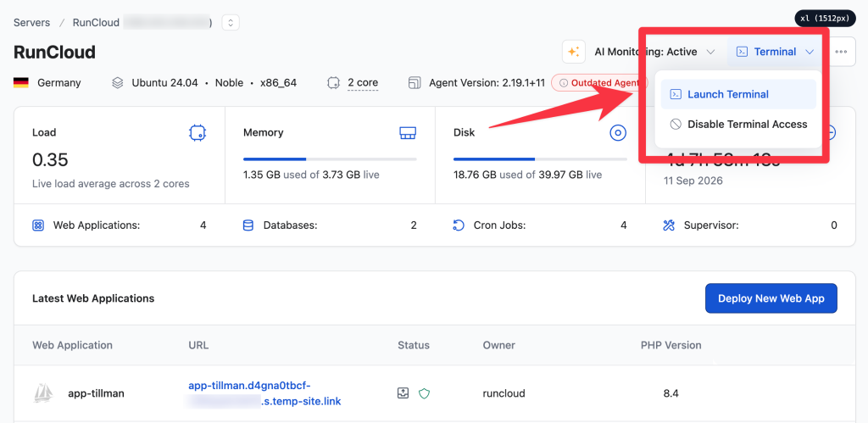Click Deploy New Web App button

[771, 298]
